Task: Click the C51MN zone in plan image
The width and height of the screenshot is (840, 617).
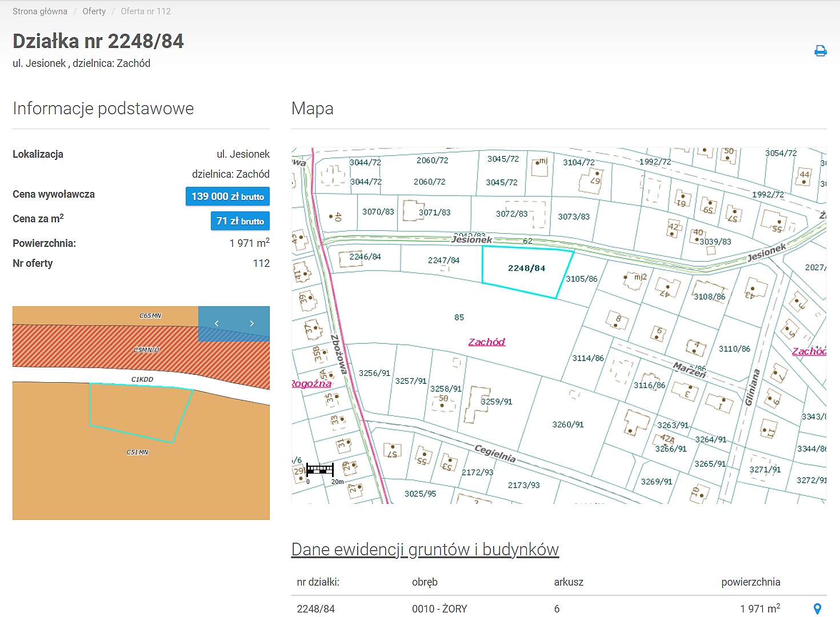Action: (x=137, y=452)
